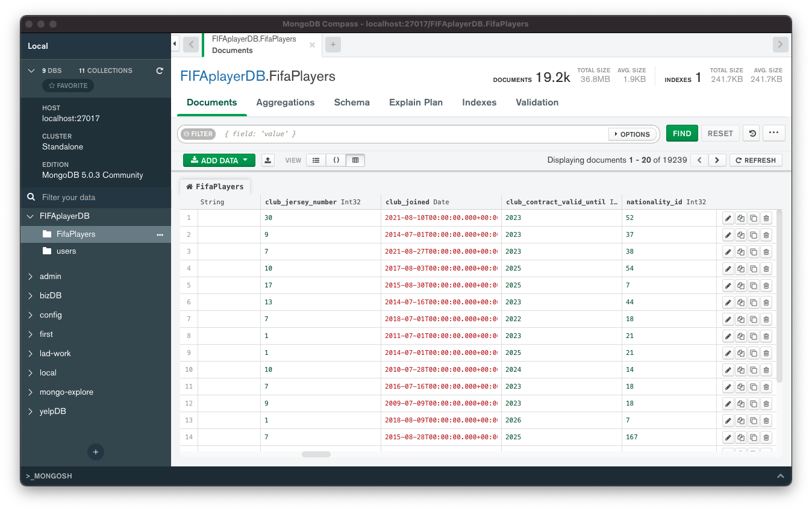Viewport: 812px width, 511px height.
Task: Select the Documents tab
Action: pyautogui.click(x=212, y=102)
